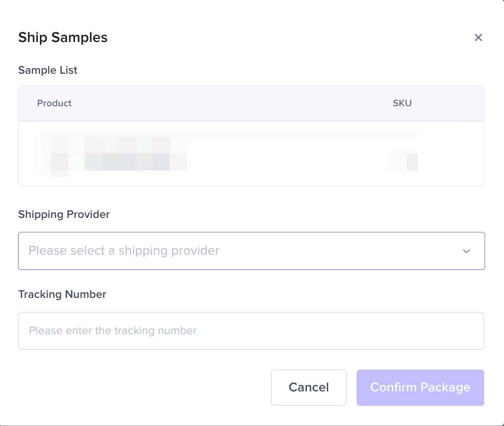Viewport: 504px width, 426px height.
Task: Click the Tracking Number label
Action: click(x=62, y=295)
